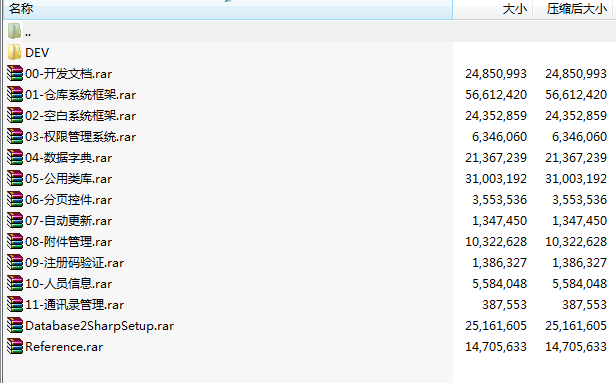Click the 压缩后大小 value for 05-公用类库.rar
This screenshot has height=383, width=616.
(576, 179)
